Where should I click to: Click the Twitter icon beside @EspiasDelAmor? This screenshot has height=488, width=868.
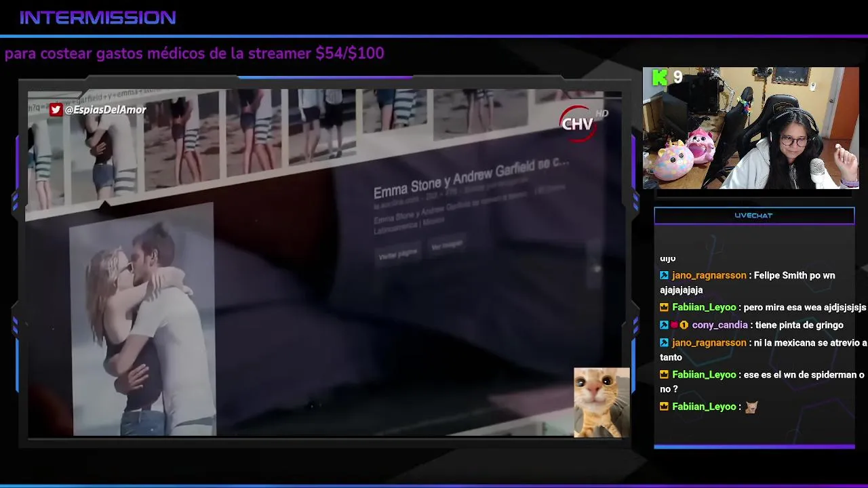(x=56, y=109)
